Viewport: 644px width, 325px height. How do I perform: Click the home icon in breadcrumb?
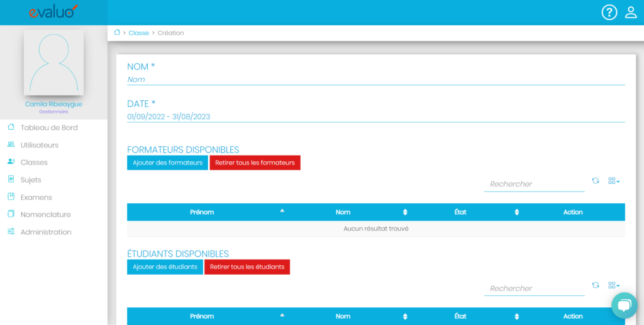117,33
